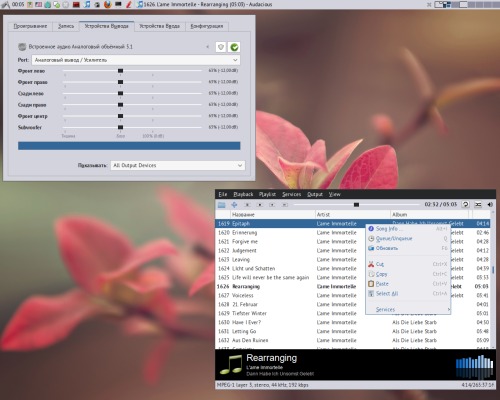The width and height of the screenshot is (500, 400).
Task: Set device as fallback with green checkmark
Action: pos(234,47)
